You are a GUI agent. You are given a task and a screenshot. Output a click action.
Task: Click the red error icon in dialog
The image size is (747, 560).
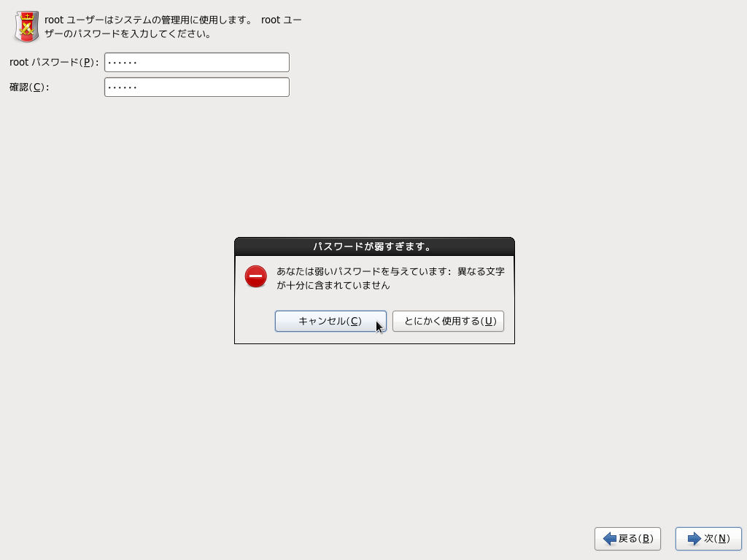click(255, 276)
